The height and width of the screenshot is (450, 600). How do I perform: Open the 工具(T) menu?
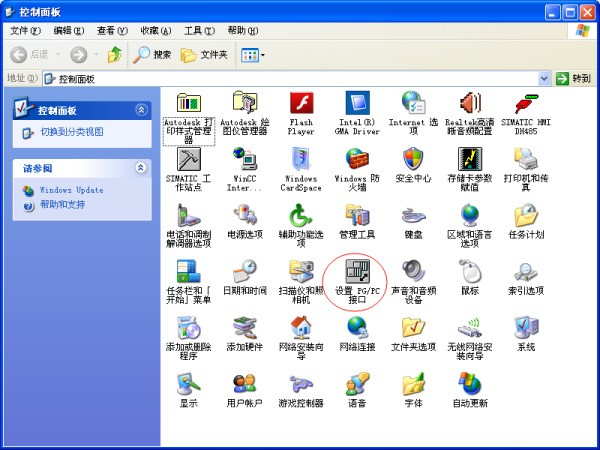[x=199, y=31]
